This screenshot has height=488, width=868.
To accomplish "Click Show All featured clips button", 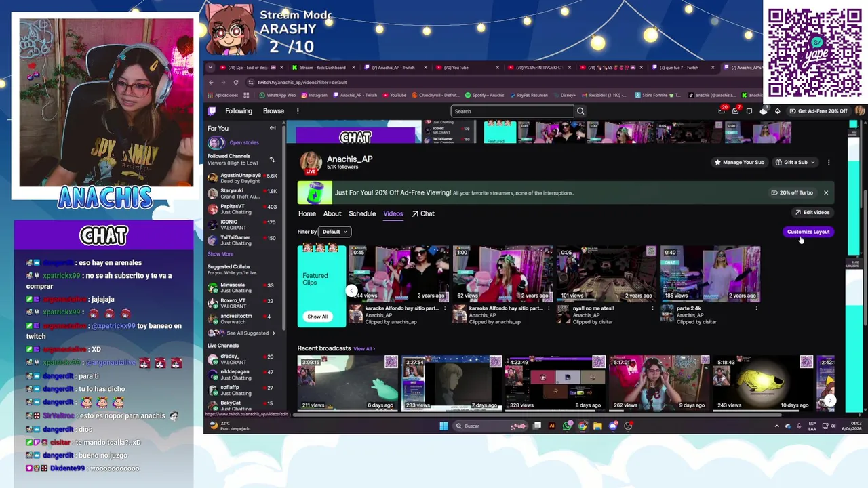I will [317, 317].
